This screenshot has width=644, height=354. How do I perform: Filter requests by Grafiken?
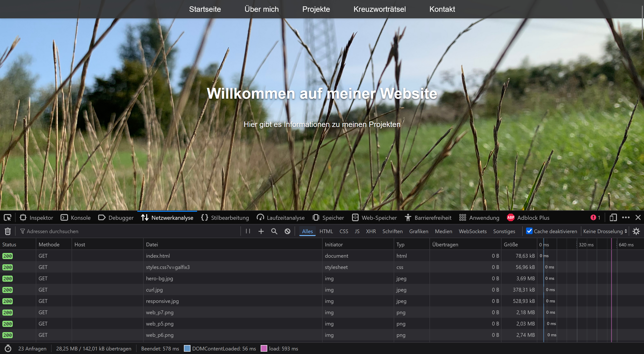click(418, 231)
